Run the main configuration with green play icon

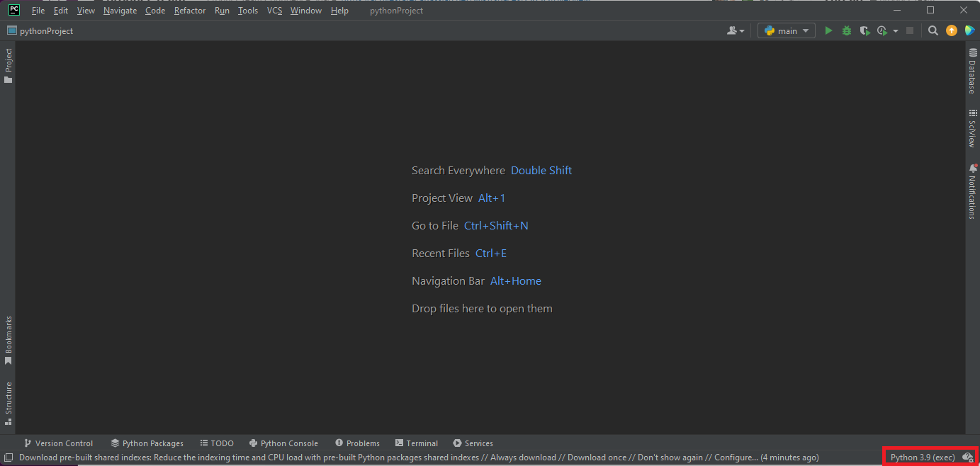pyautogui.click(x=828, y=31)
